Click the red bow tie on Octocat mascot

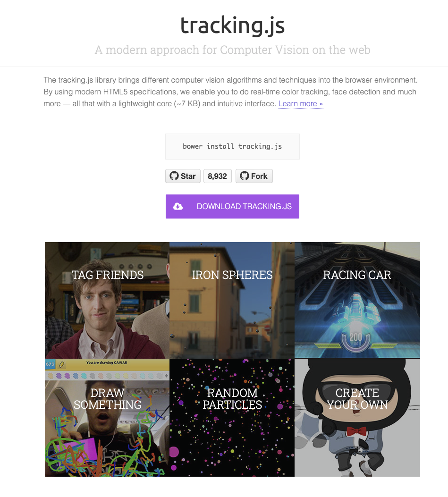tap(356, 431)
